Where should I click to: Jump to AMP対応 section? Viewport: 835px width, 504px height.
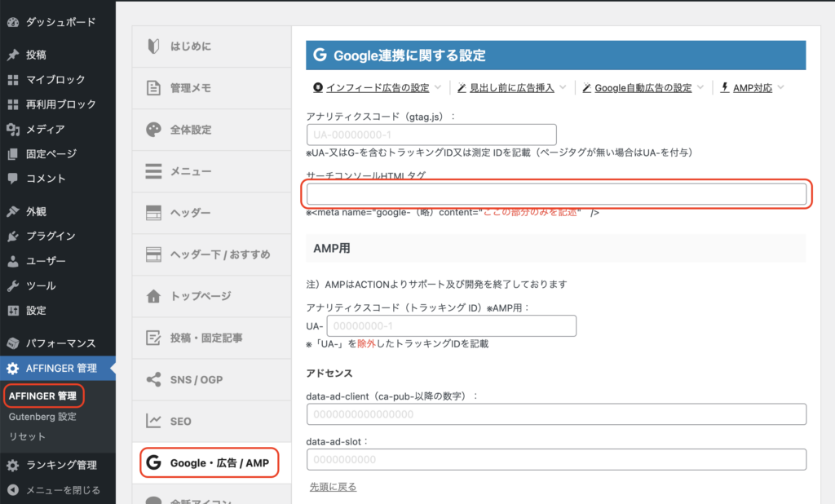click(x=753, y=88)
